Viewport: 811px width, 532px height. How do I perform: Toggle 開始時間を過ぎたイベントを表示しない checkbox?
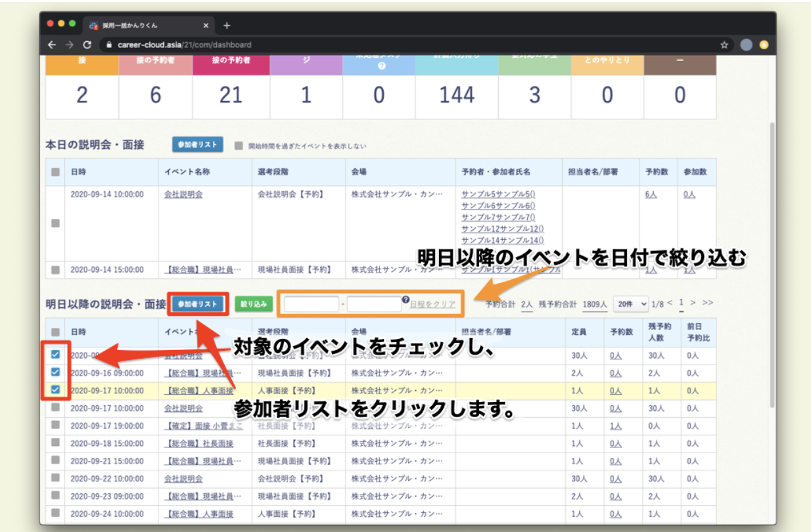(239, 146)
